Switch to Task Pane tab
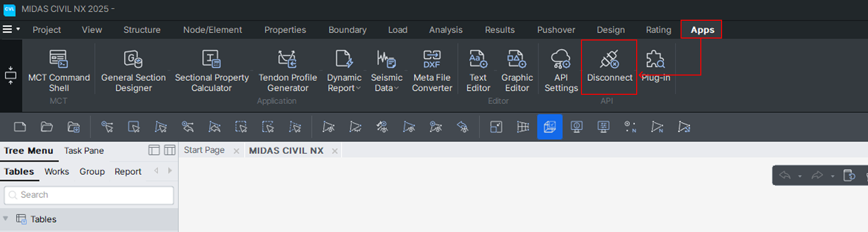The width and height of the screenshot is (868, 232). 84,151
